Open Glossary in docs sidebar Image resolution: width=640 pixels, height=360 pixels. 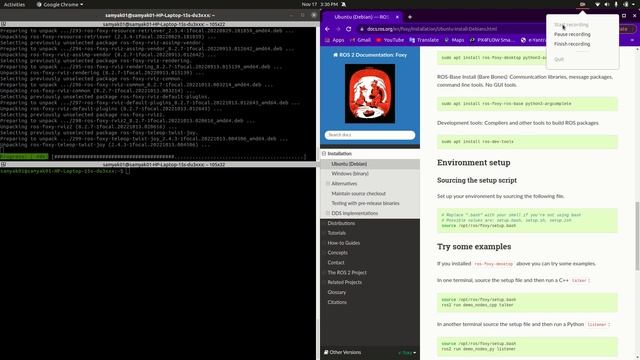coord(337,292)
